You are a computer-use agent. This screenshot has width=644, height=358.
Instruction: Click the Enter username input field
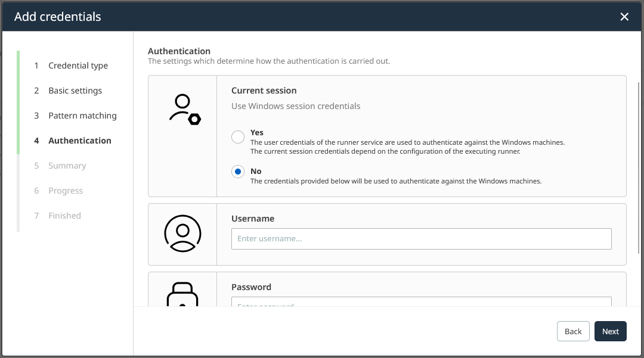coord(421,239)
